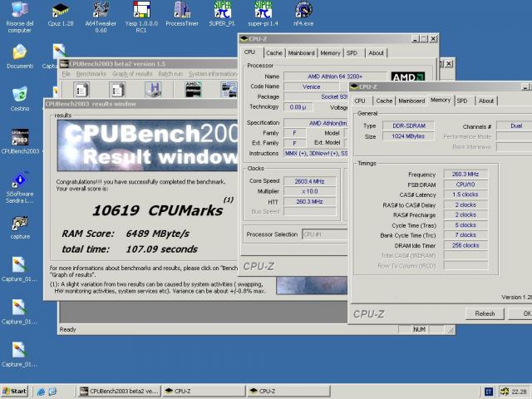Image resolution: width=532 pixels, height=399 pixels.
Task: Click the Name field AMD Athlon 64 3200+
Action: tap(335, 76)
